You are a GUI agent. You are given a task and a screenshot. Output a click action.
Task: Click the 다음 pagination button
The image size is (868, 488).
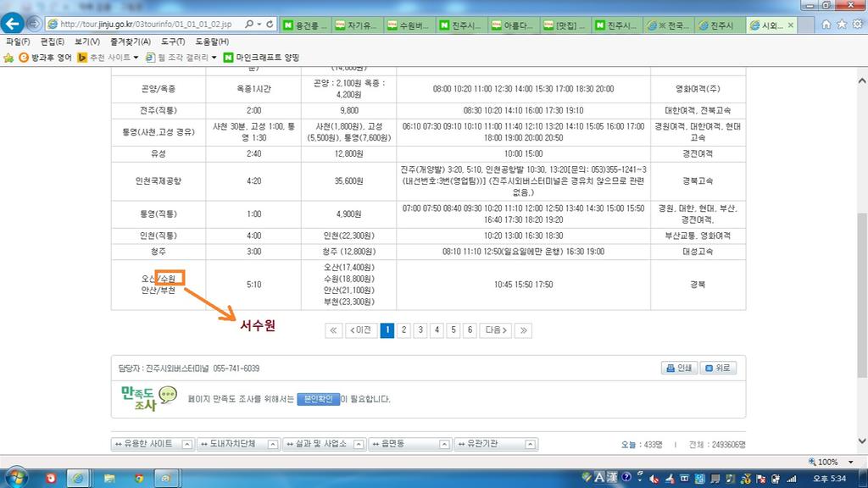[495, 330]
